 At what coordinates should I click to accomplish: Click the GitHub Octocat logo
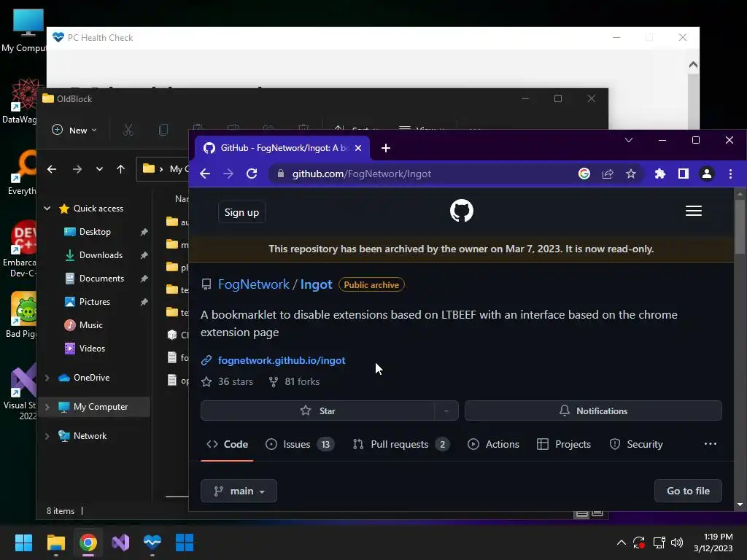pos(462,211)
